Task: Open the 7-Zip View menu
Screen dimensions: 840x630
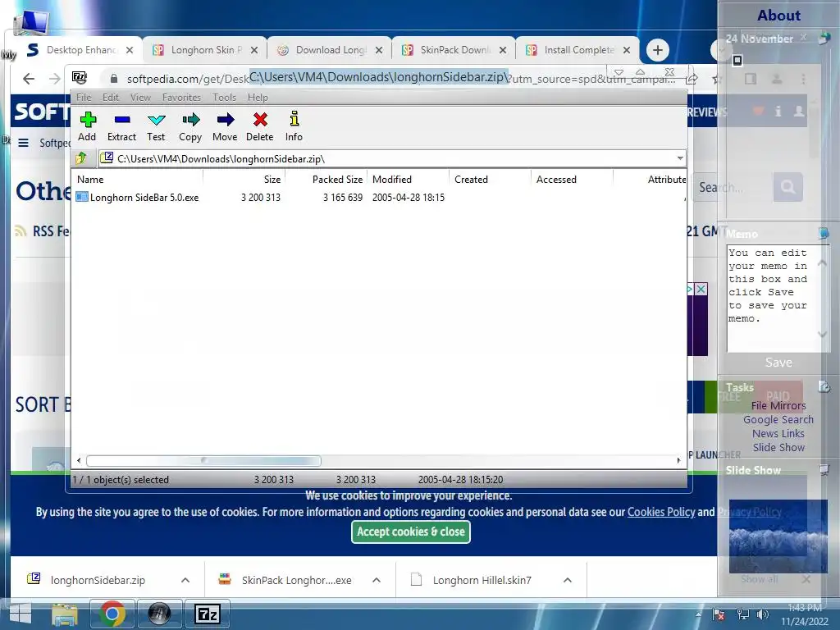Action: (x=140, y=98)
